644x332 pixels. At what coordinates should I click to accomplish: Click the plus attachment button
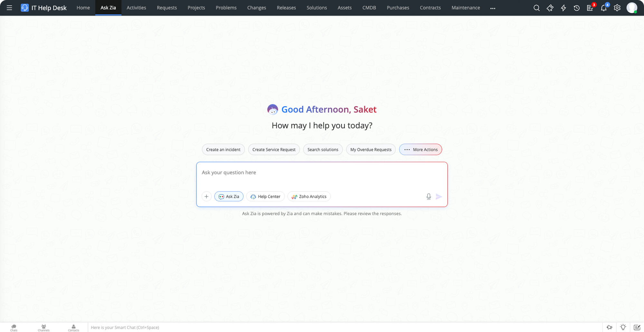pyautogui.click(x=206, y=197)
